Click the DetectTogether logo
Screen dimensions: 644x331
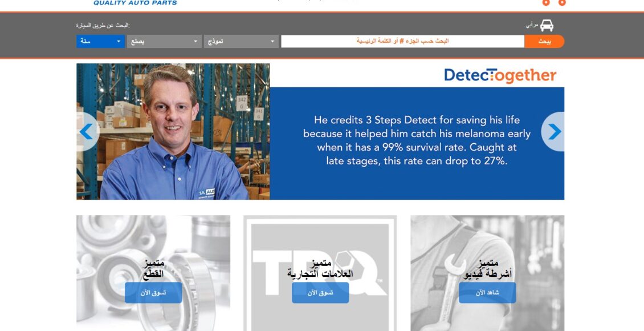(500, 75)
